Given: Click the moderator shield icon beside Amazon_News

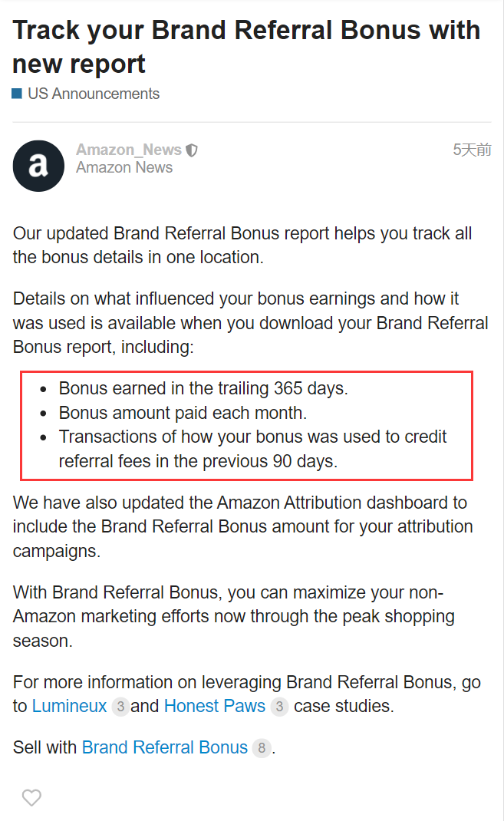Looking at the screenshot, I should 192,150.
